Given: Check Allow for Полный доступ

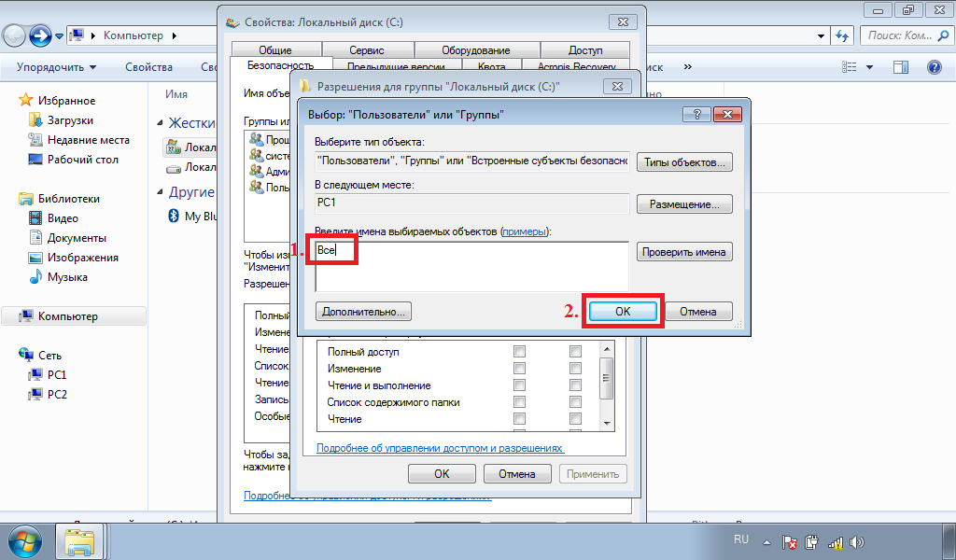Looking at the screenshot, I should [520, 352].
